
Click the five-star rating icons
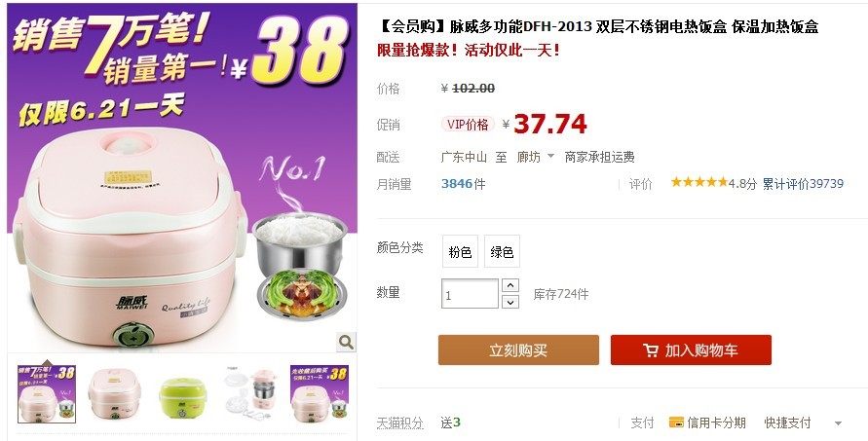[x=698, y=182]
